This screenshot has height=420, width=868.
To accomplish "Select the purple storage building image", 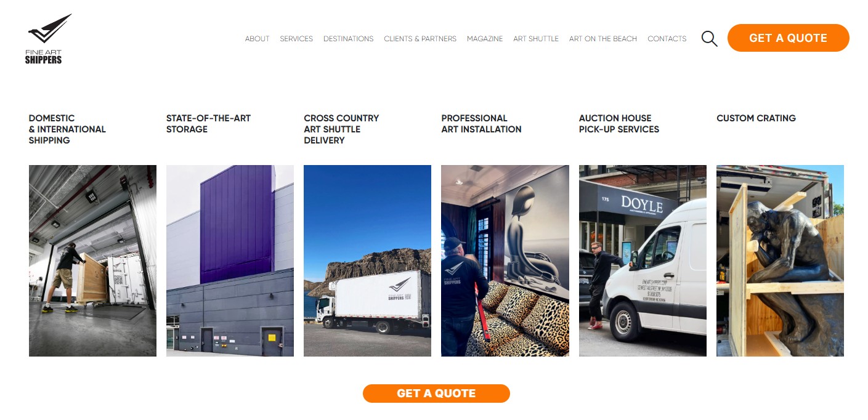I will coord(230,260).
